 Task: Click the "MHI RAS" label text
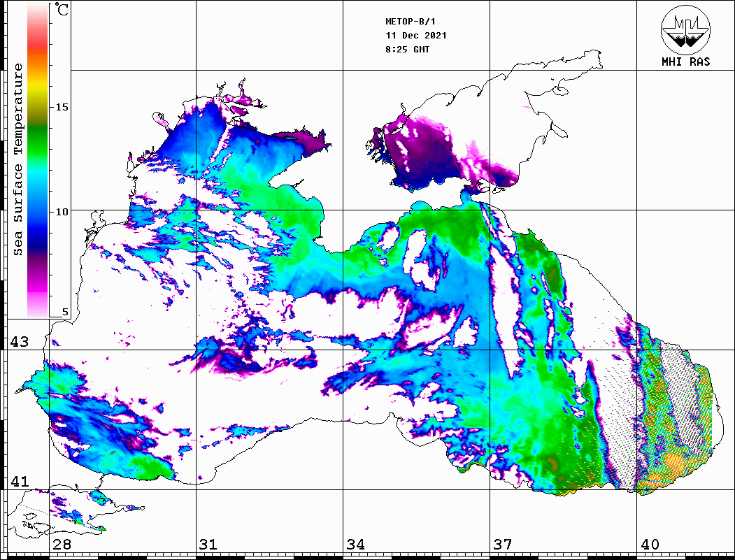tap(685, 62)
